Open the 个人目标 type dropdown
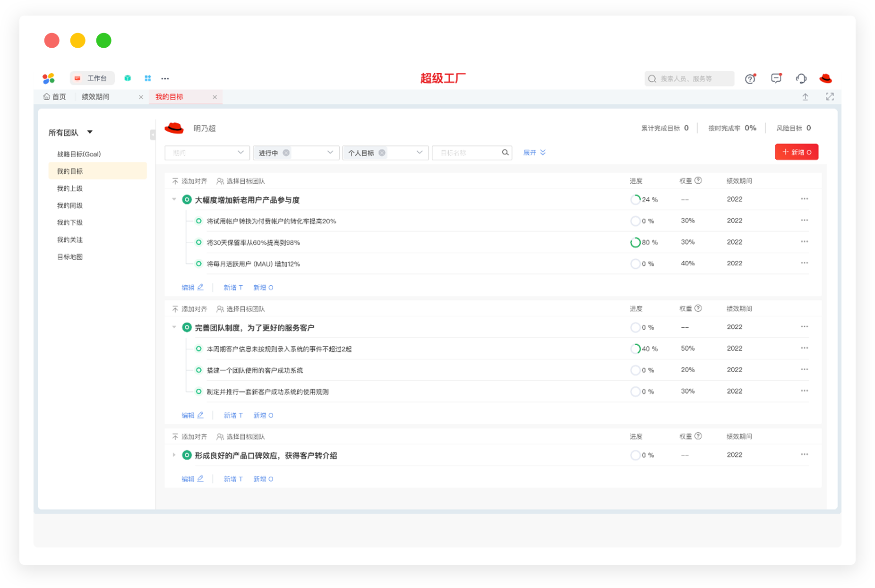The image size is (875, 588). click(419, 153)
